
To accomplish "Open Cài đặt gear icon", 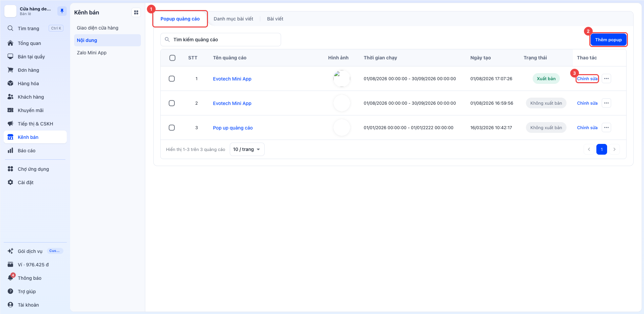I will [10, 182].
